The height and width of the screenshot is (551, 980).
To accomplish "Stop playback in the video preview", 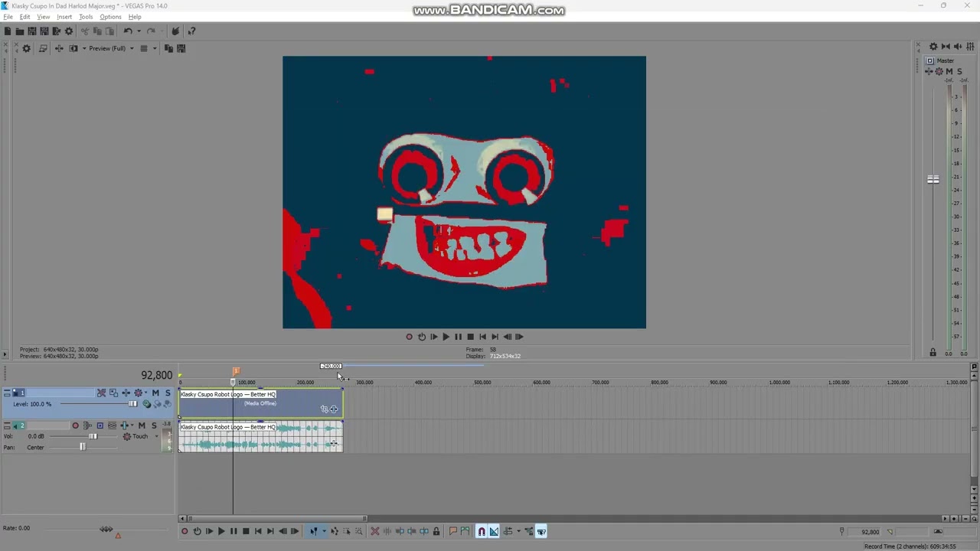I will (x=470, y=337).
